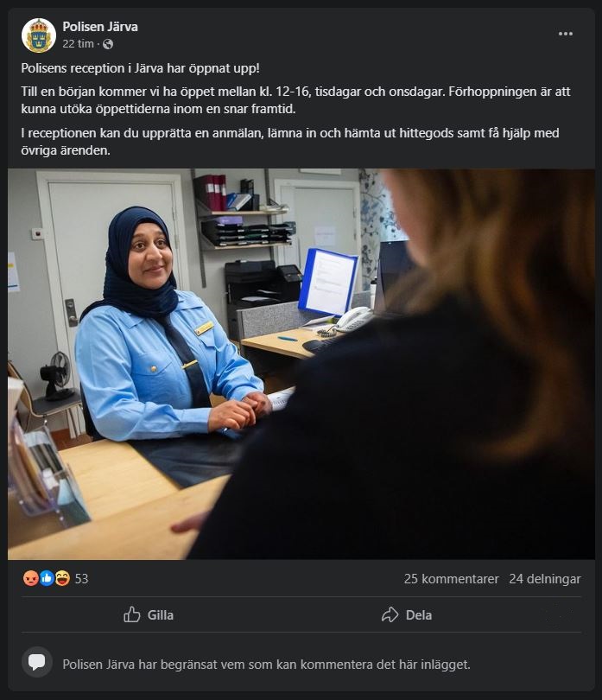Click the angry reaction emoji icon
602x700 pixels.
31,578
